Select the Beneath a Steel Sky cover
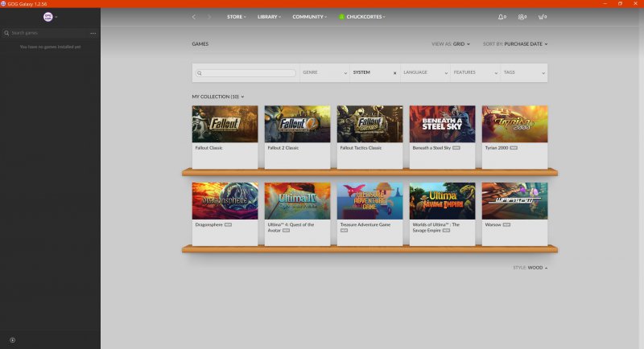 (x=443, y=124)
